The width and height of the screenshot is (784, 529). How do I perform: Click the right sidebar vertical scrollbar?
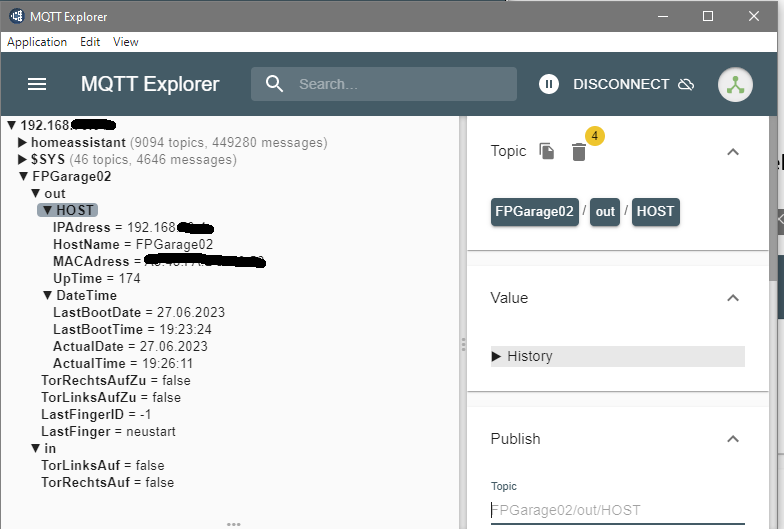click(773, 198)
